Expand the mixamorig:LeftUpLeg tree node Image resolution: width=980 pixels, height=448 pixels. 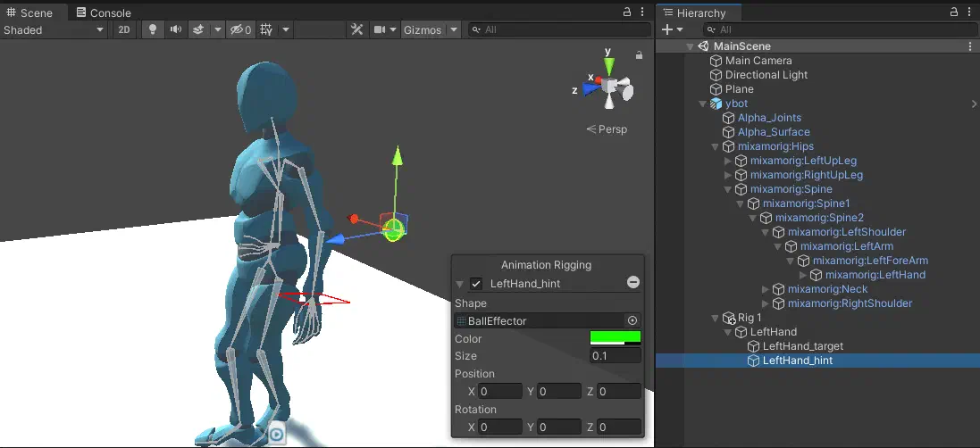click(727, 161)
